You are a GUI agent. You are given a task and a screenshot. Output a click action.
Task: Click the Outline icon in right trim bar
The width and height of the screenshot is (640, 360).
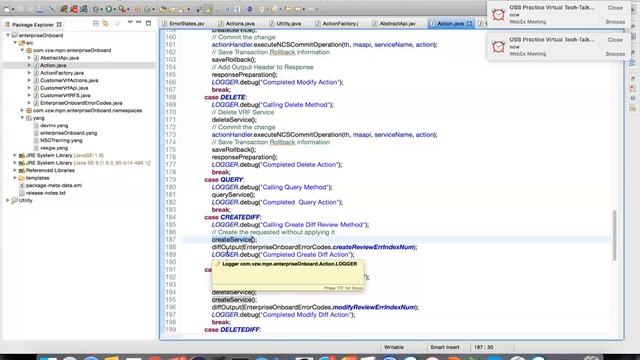pos(633,62)
